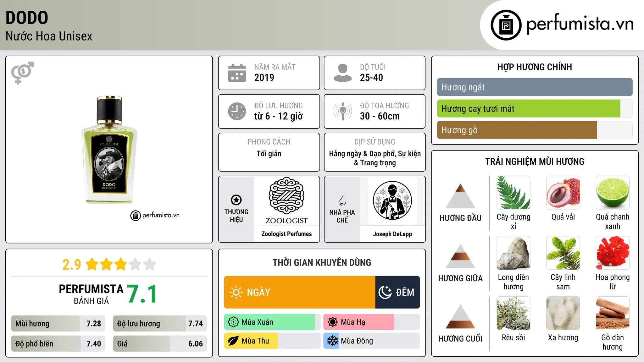
Task: Click the perfumista.vn bottle logo icon
Action: [x=506, y=25]
